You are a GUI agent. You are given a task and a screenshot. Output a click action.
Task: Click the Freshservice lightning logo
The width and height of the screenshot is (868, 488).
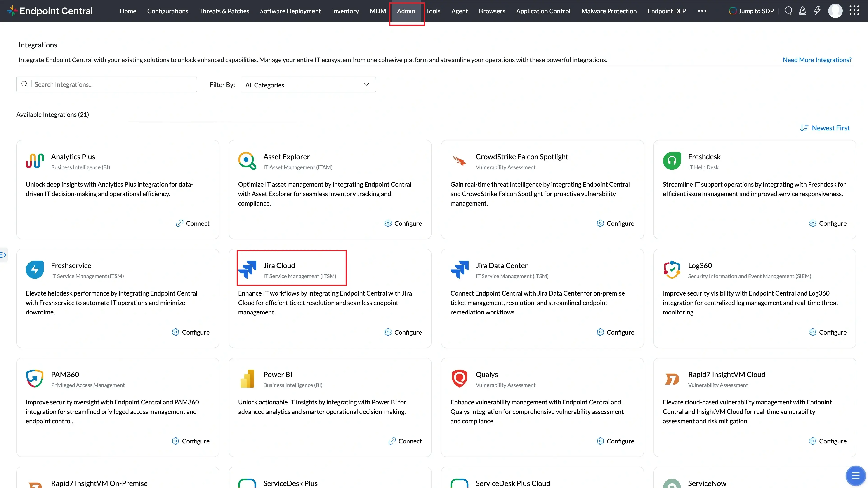[35, 270]
